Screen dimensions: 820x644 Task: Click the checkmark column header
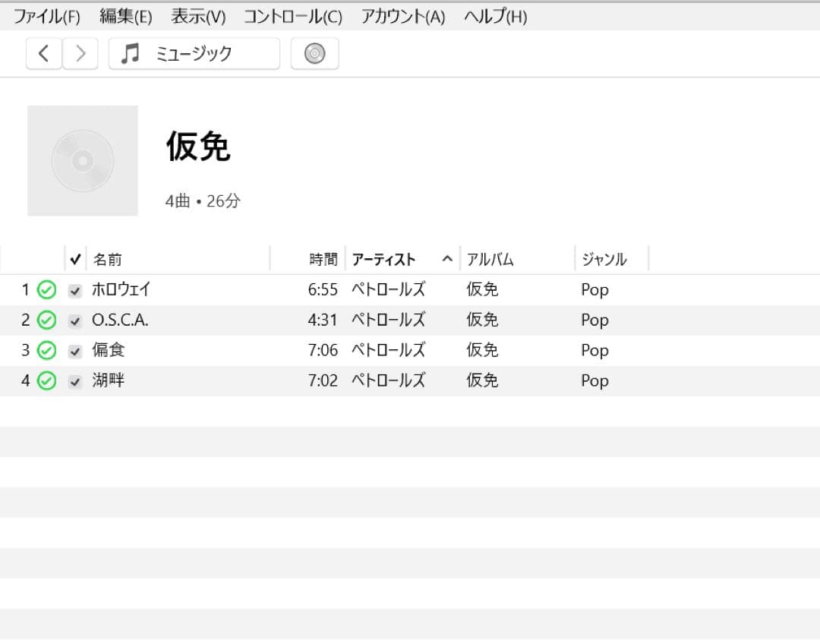tap(75, 259)
